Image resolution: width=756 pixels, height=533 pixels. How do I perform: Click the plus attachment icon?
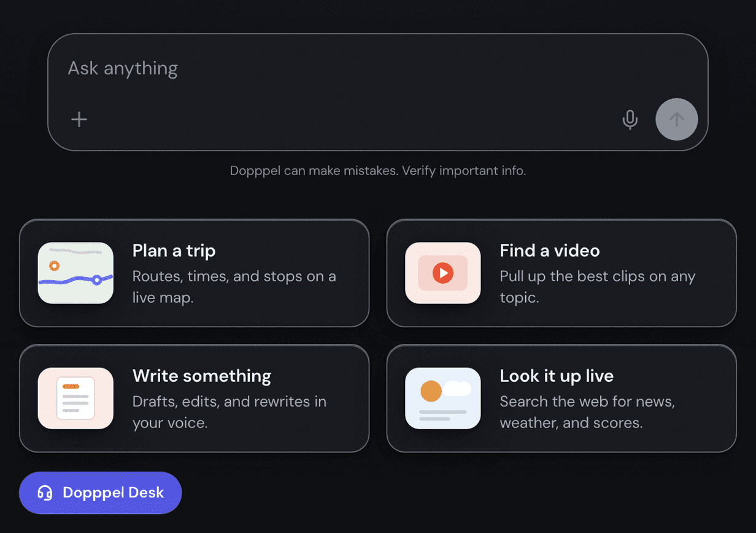point(79,119)
